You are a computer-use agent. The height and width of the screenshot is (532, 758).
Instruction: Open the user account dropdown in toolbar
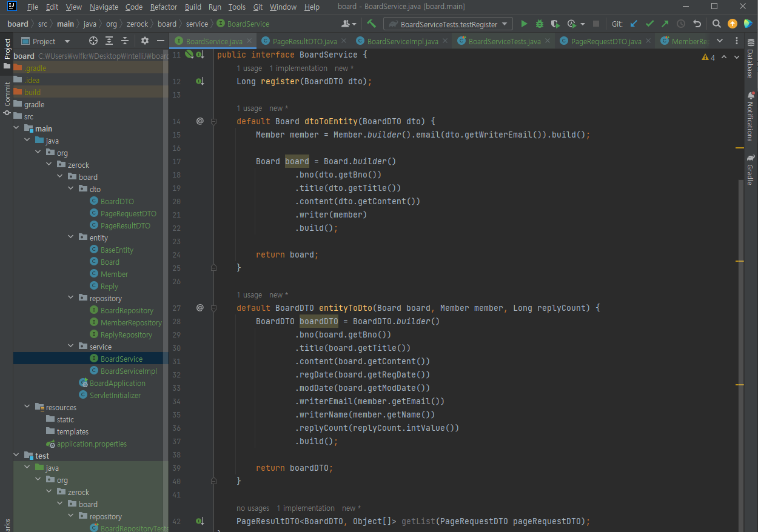coord(349,24)
